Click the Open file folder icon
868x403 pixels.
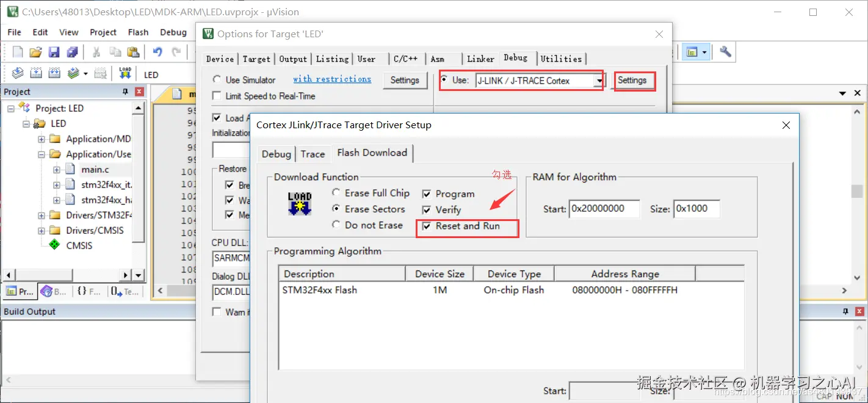click(x=36, y=53)
